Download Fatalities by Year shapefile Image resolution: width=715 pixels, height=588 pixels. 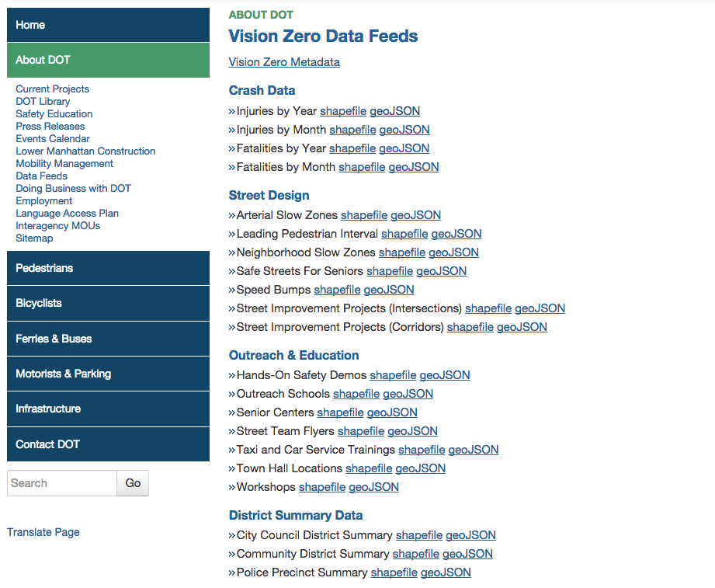point(352,148)
